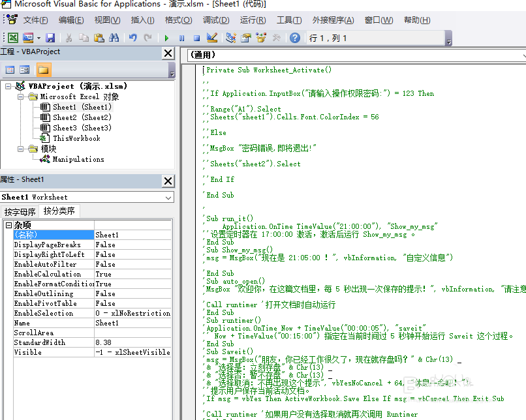Click the 行 1, 列 1 position field

point(376,38)
